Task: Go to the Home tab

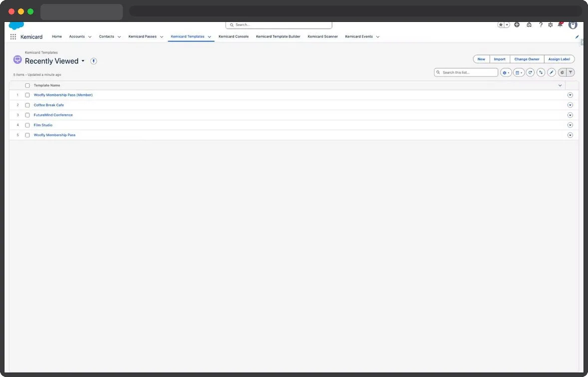Action: click(x=56, y=37)
